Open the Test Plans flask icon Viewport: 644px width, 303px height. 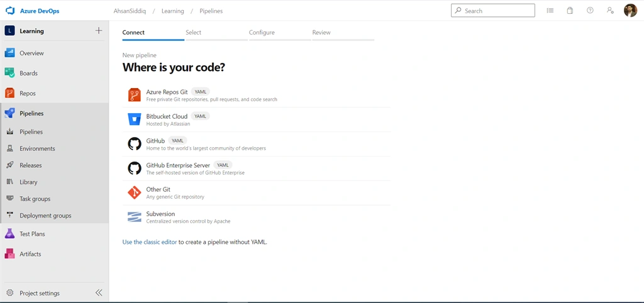pos(10,234)
